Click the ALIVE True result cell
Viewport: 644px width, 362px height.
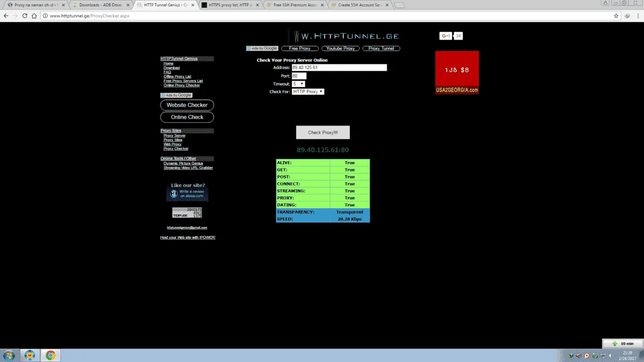[350, 162]
